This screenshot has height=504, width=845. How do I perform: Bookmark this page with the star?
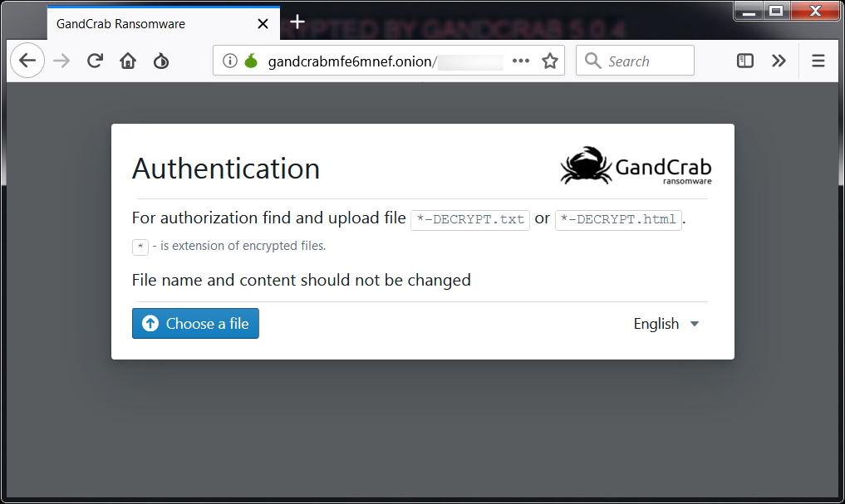tap(550, 61)
